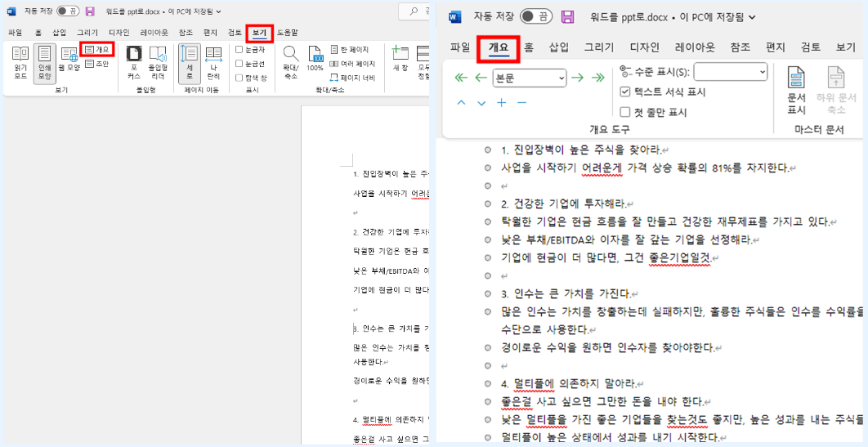868x447 pixels.
Task: Collapse outline item with minus icon
Action: (521, 103)
